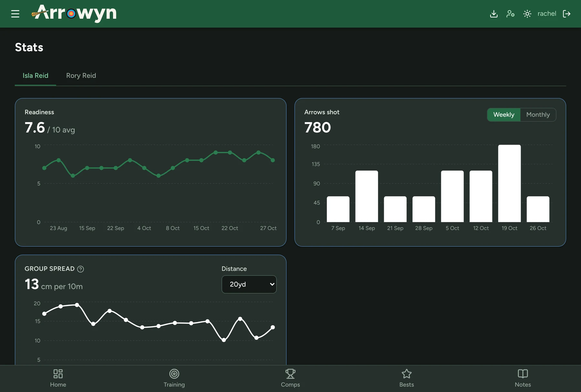Click the 7.6 readiness average value
Image resolution: width=581 pixels, height=392 pixels.
pyautogui.click(x=35, y=128)
